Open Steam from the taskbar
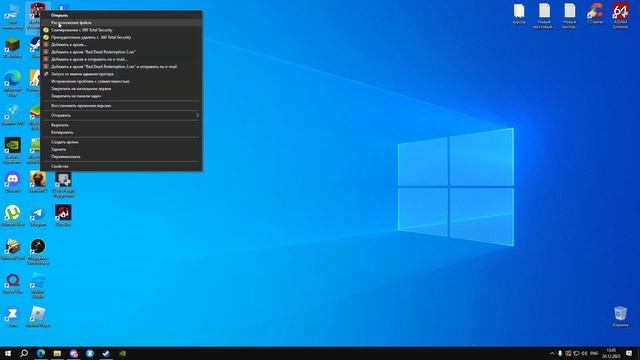 click(x=106, y=353)
